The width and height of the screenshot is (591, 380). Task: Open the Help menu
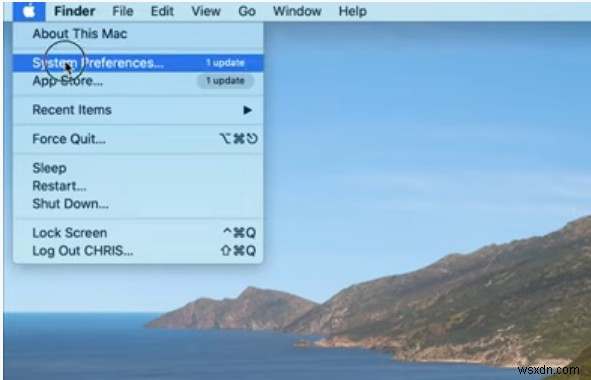352,11
